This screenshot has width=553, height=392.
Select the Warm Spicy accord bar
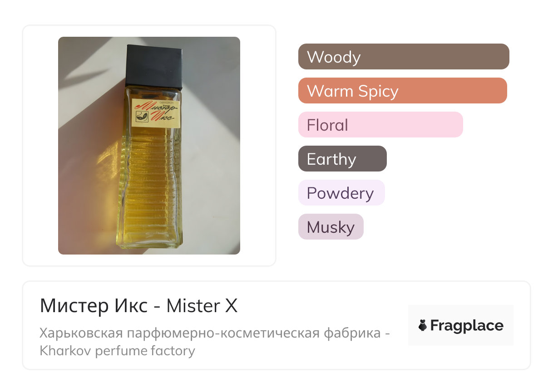[x=402, y=91]
